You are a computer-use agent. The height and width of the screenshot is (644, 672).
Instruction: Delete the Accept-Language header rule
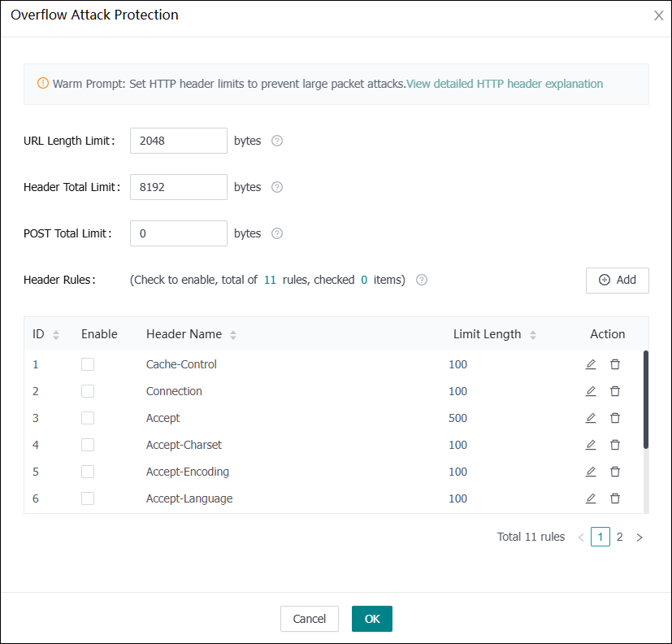pos(615,498)
